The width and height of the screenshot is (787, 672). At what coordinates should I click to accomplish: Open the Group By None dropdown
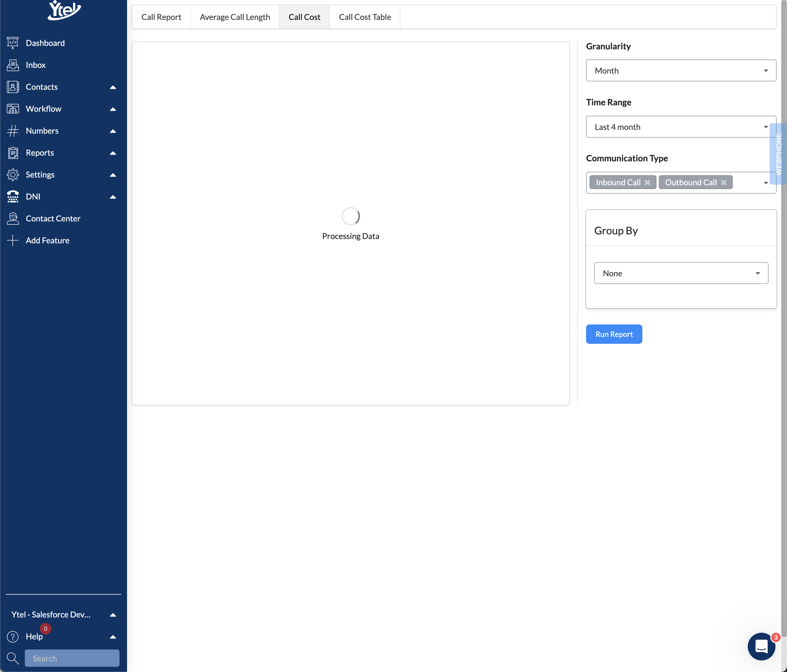681,273
